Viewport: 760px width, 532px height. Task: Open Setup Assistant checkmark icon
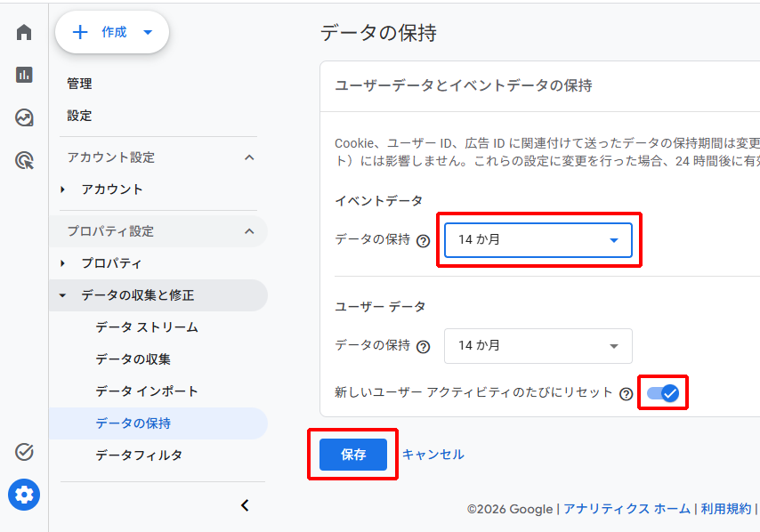24,452
